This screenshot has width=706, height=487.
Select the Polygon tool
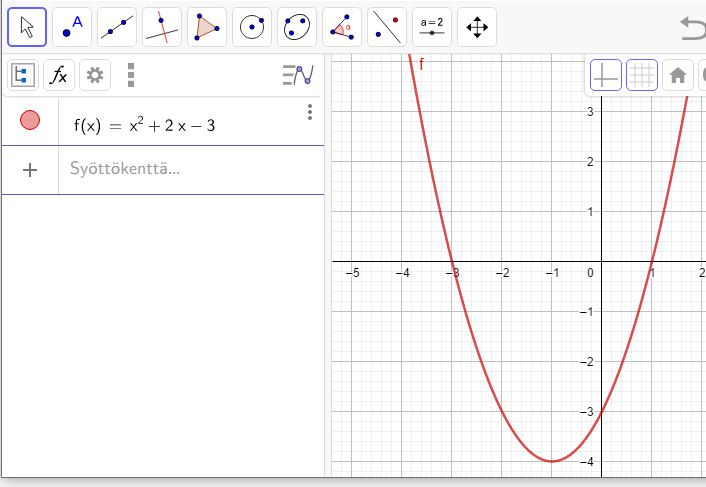coord(207,28)
